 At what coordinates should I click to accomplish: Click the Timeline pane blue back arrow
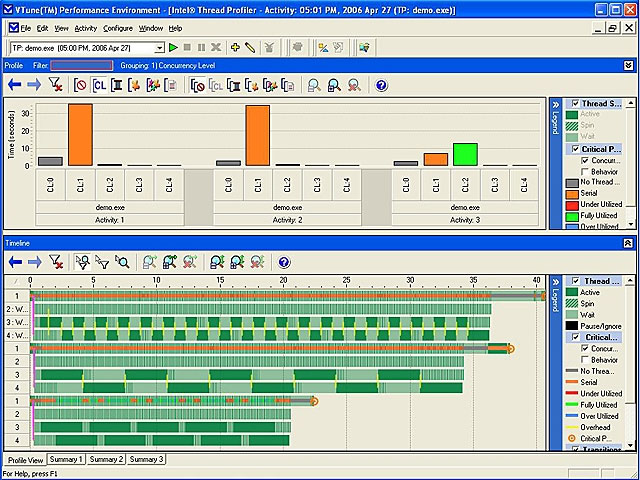click(x=15, y=262)
